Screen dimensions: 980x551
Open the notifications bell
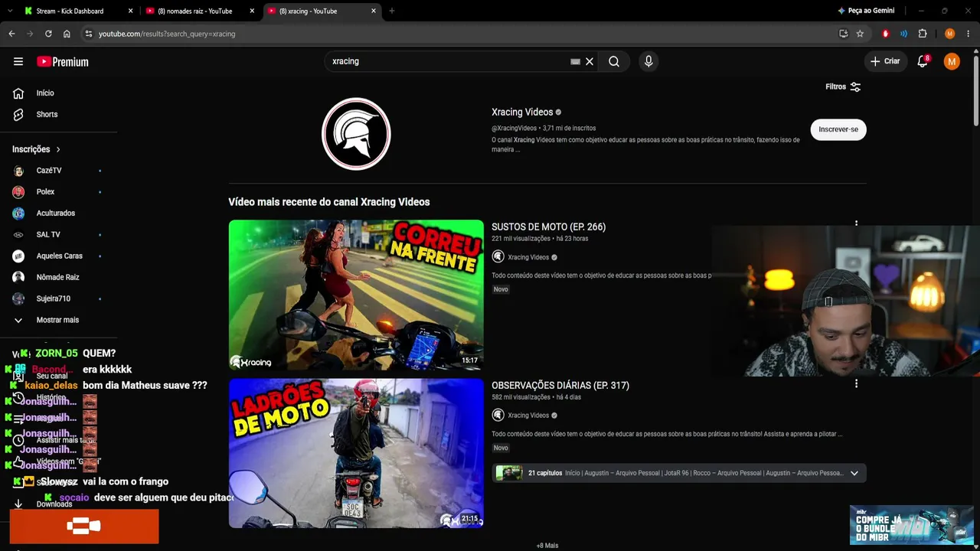pyautogui.click(x=923, y=61)
